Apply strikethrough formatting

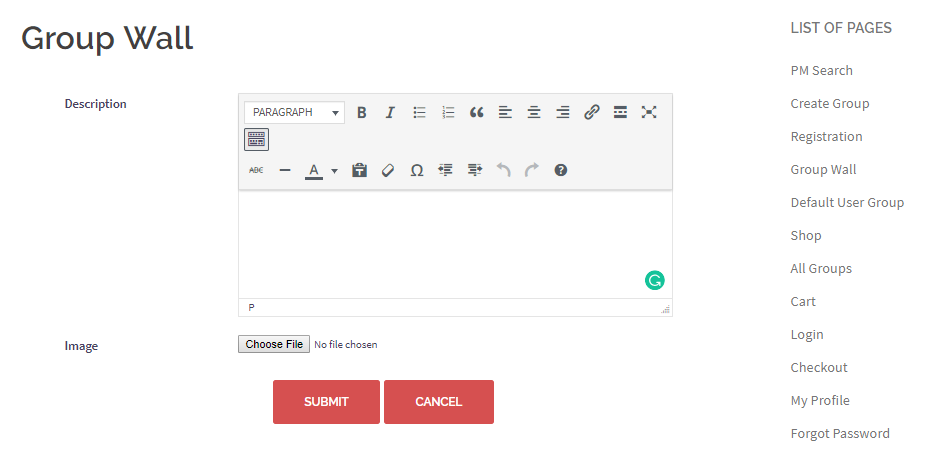coord(256,170)
